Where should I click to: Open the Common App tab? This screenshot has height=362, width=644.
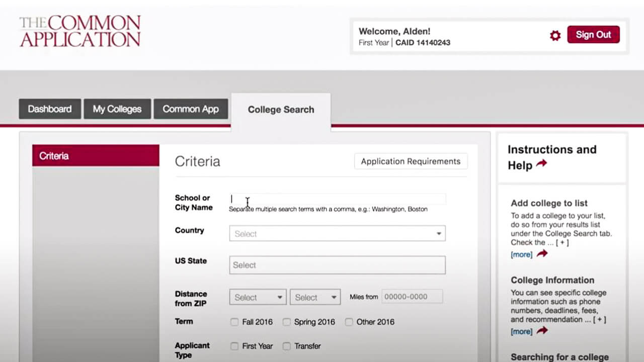pos(191,109)
